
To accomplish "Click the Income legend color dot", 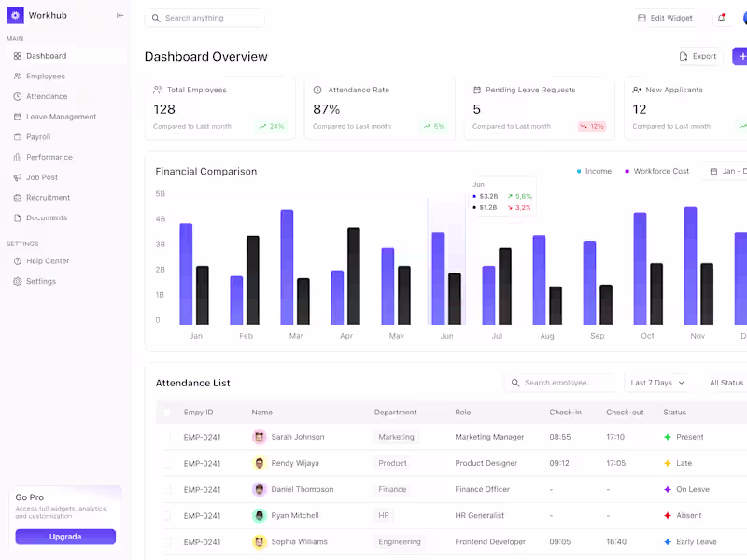I will tap(578, 171).
